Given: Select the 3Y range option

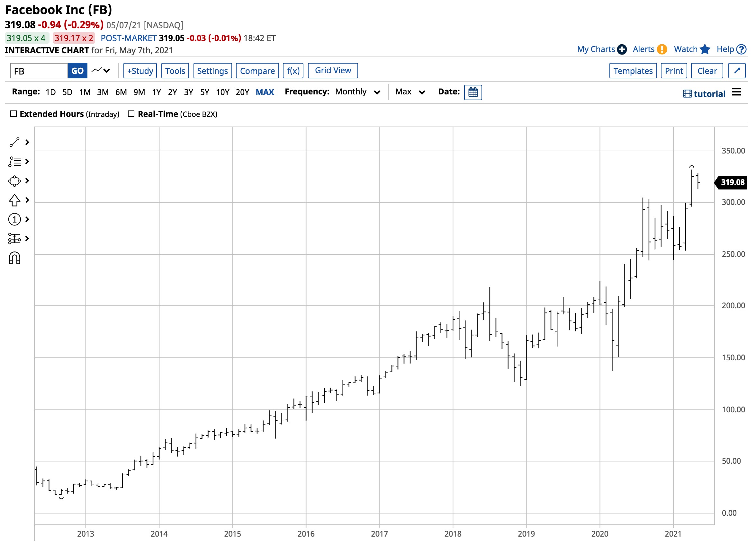Looking at the screenshot, I should tap(189, 92).
